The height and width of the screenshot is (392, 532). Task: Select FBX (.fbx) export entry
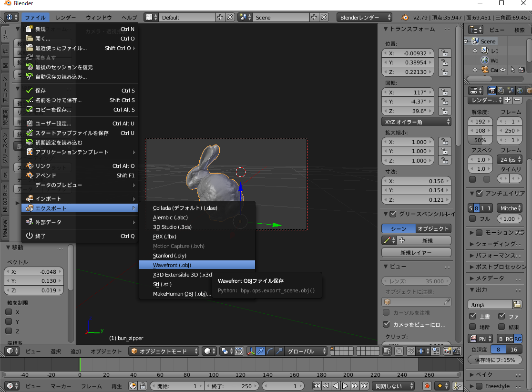(197, 237)
